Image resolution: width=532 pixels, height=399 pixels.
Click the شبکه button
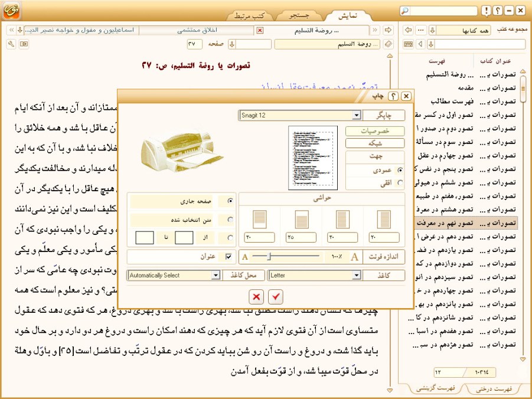click(375, 143)
